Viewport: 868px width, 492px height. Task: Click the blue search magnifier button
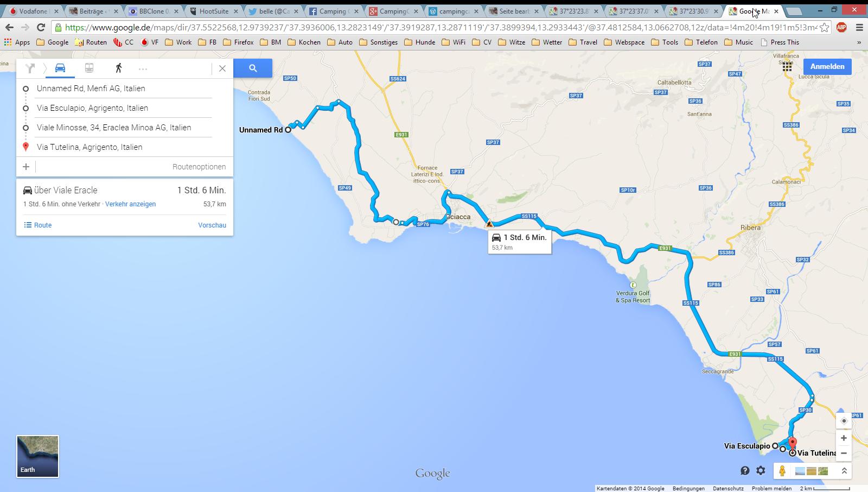253,68
